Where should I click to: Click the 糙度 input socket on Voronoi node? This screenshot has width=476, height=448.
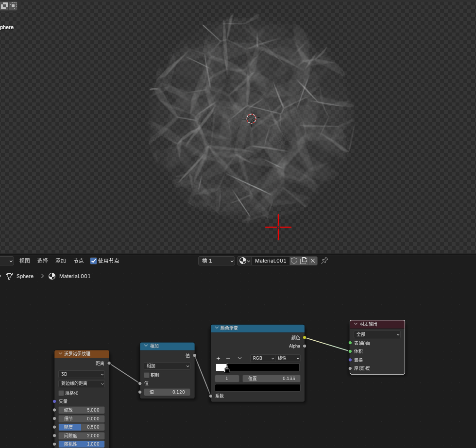(54, 427)
